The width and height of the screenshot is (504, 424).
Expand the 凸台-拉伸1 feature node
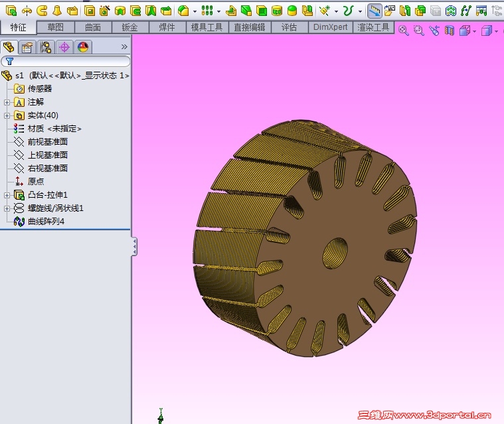click(7, 195)
